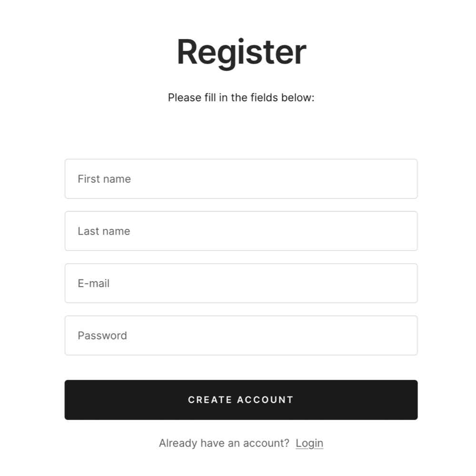Viewport: 476px width, 476px height.
Task: Activate the field above Password
Action: click(x=241, y=283)
